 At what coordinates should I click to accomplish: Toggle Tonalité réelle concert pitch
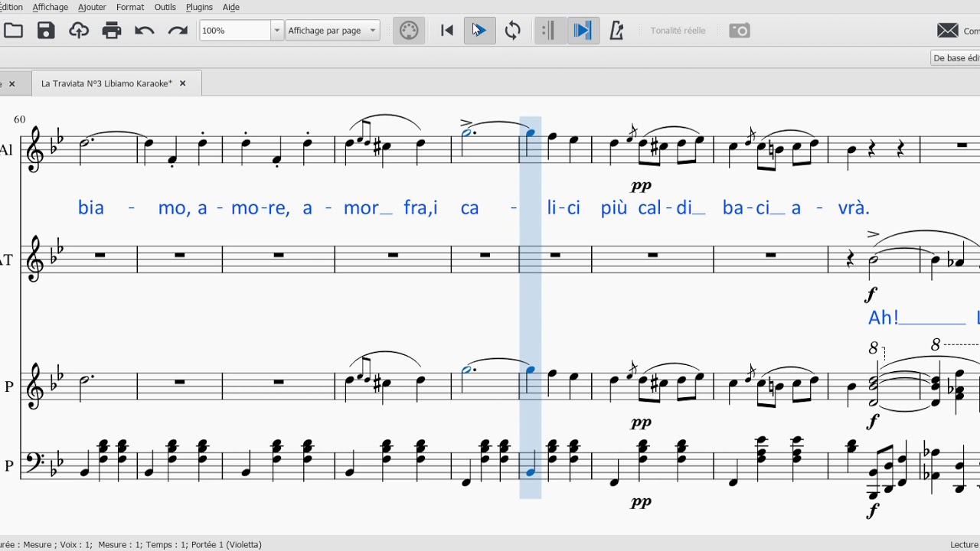678,31
